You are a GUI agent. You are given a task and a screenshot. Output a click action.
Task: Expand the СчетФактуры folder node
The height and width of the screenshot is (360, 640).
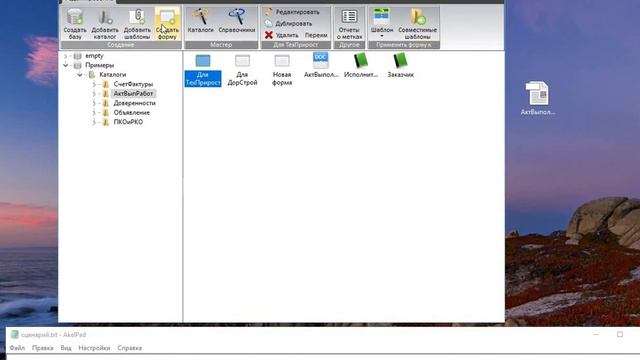click(x=94, y=84)
